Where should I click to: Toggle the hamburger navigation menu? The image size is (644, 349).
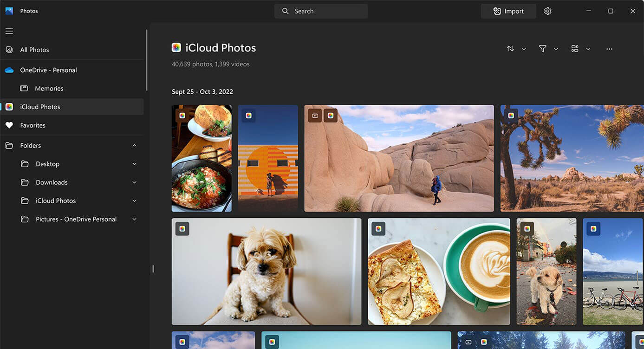pyautogui.click(x=9, y=31)
